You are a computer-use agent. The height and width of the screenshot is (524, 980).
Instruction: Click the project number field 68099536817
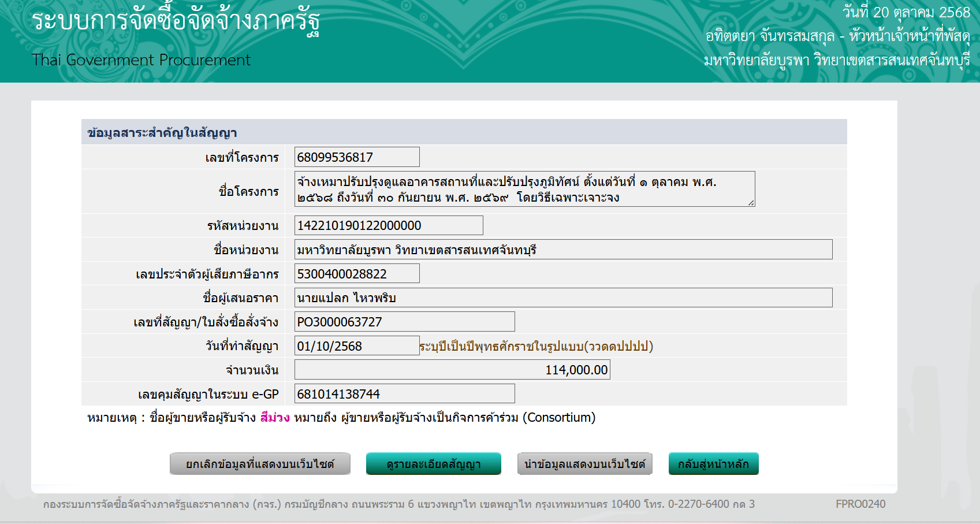point(356,157)
